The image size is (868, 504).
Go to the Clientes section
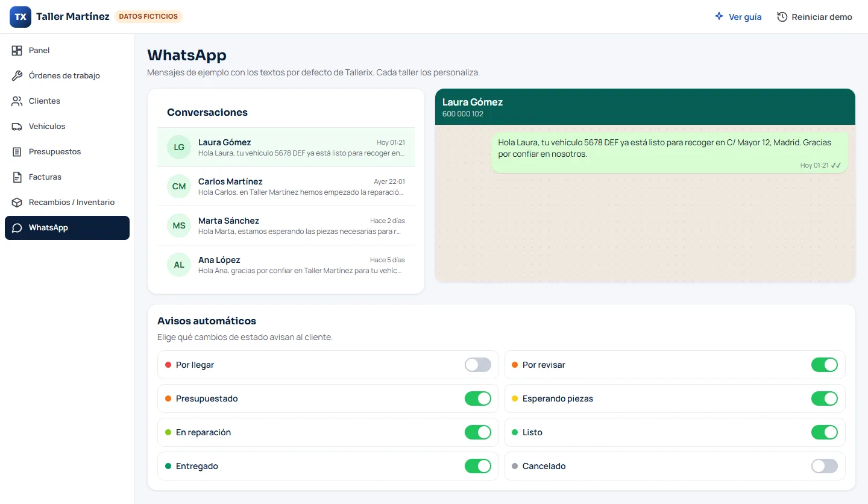pyautogui.click(x=67, y=101)
